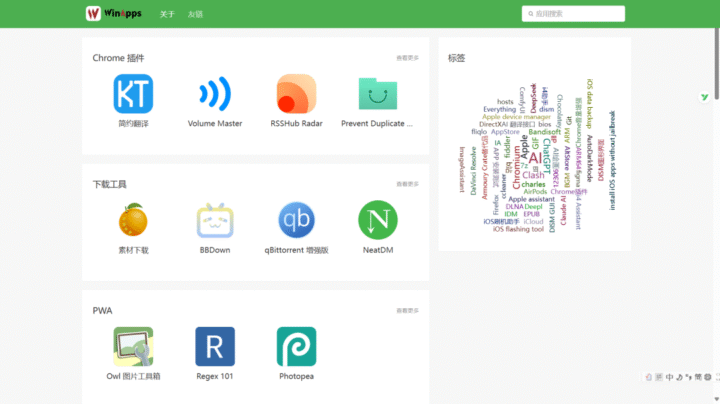The width and height of the screenshot is (720, 404).
Task: Open the BBDown TV icon
Action: [x=215, y=220]
